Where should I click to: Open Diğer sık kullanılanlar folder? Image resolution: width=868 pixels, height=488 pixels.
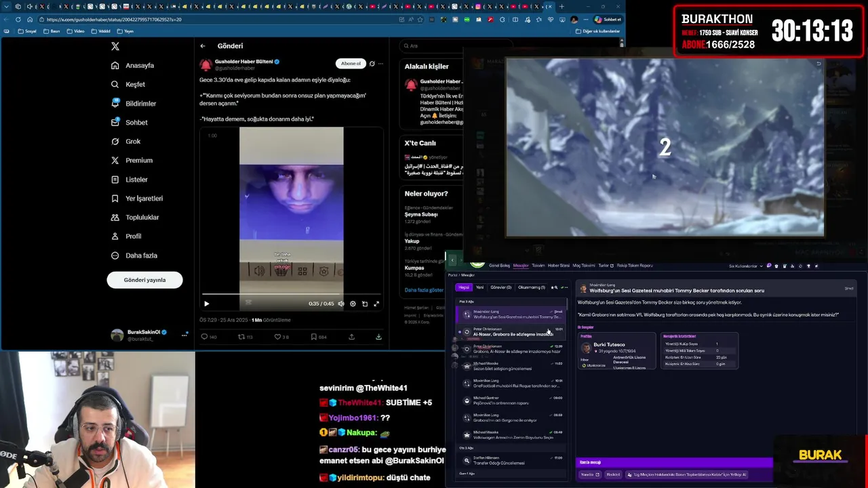pos(597,31)
